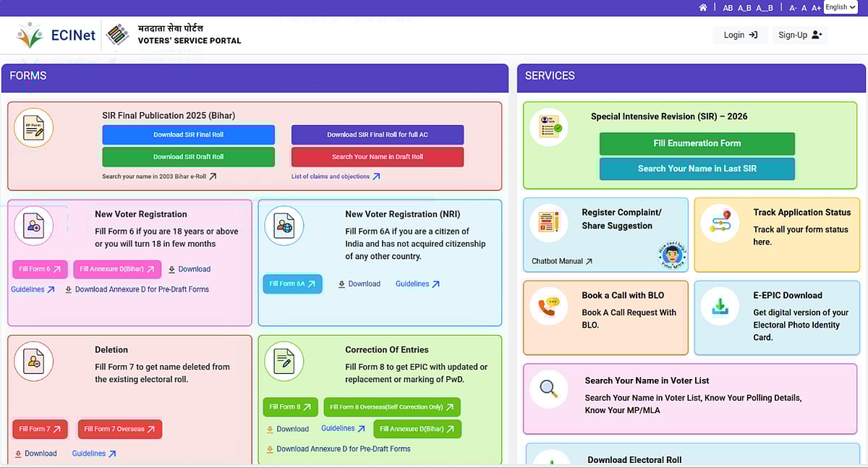Click the E-EPIC Download icon
Image resolution: width=868 pixels, height=468 pixels.
click(720, 307)
